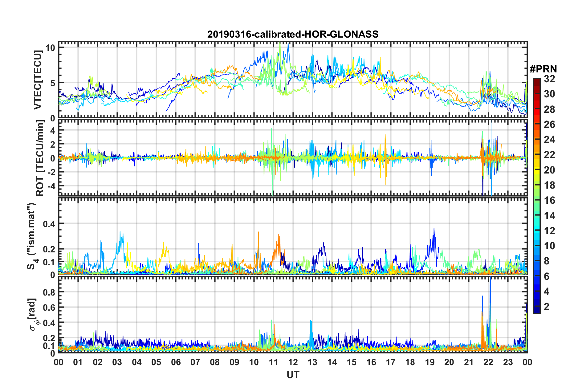This screenshot has height=392, width=586.
Task: Click x-axis tick label 07
Action: [195, 362]
